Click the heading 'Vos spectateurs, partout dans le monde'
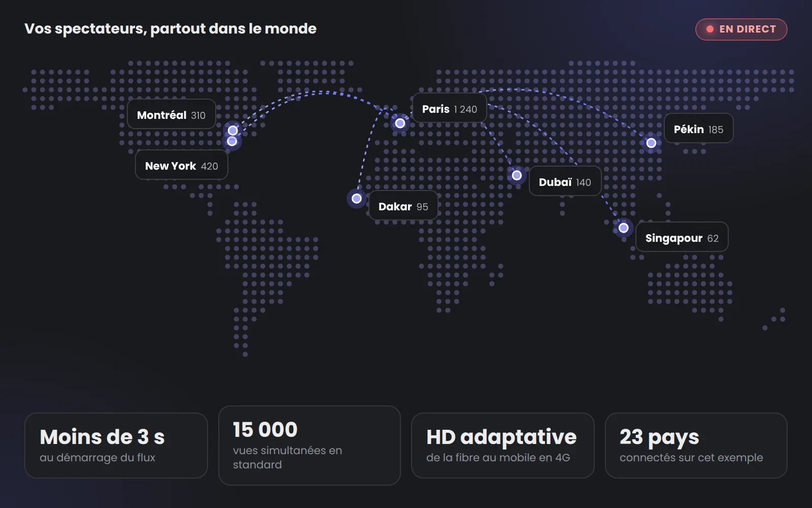The image size is (812, 508). [x=171, y=29]
